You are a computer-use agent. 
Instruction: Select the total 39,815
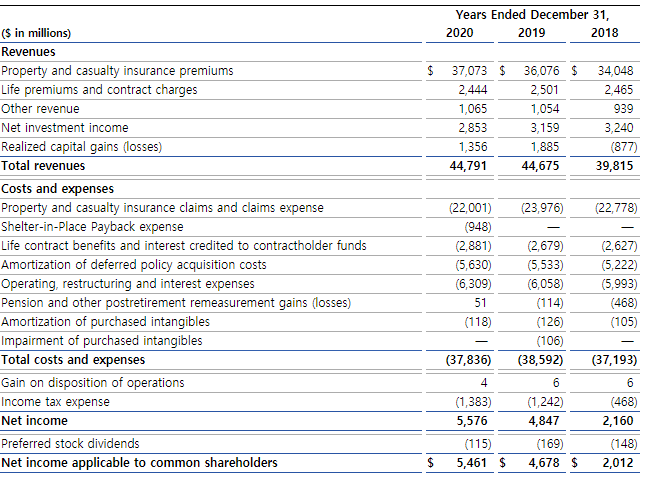[614, 166]
